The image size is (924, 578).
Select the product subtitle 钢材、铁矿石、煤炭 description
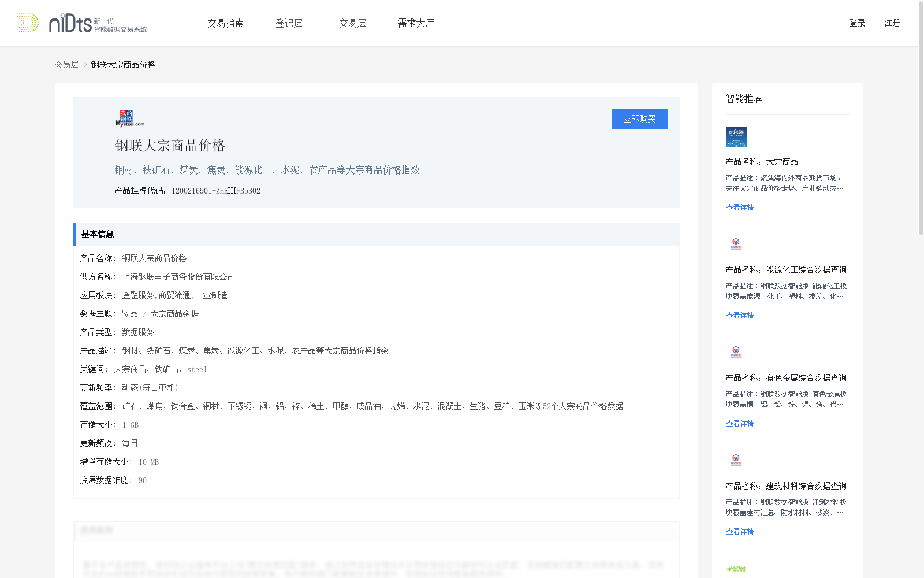[267, 170]
